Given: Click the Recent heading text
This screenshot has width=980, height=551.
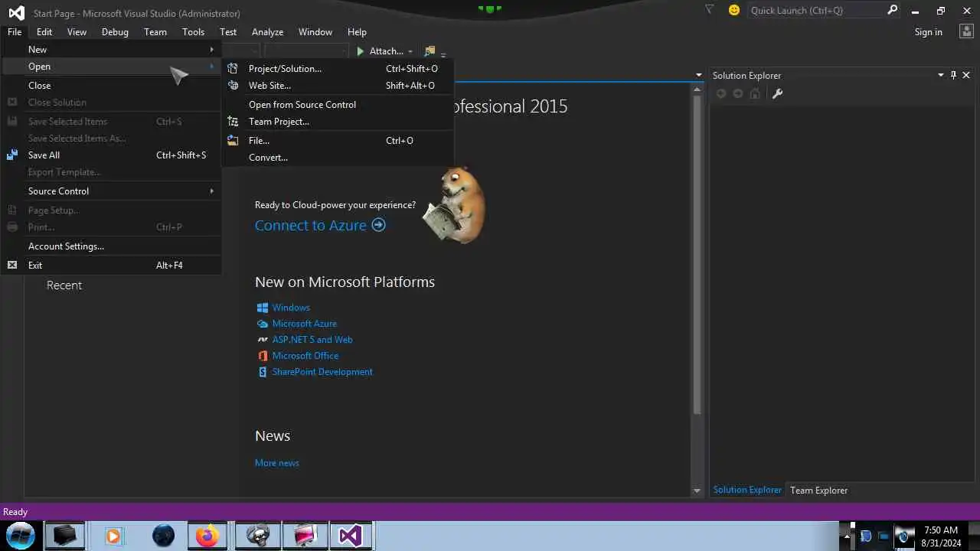Looking at the screenshot, I should point(64,285).
